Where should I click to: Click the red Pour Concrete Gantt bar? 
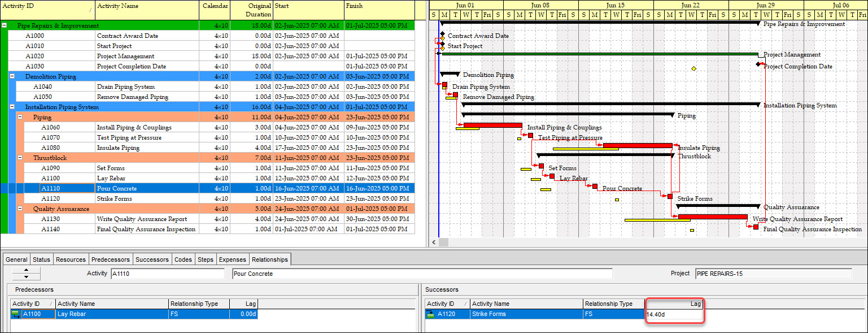tap(595, 186)
